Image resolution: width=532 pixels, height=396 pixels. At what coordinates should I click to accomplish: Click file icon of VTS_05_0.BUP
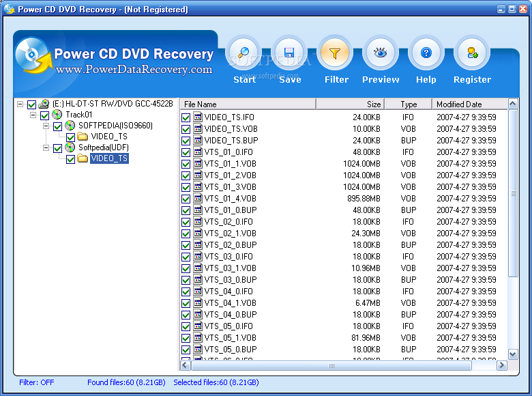coord(198,349)
